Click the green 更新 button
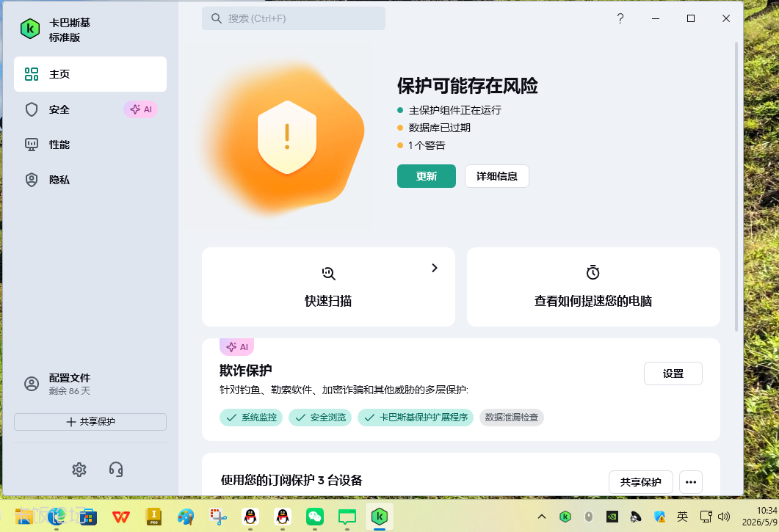This screenshot has width=779, height=532. [427, 176]
